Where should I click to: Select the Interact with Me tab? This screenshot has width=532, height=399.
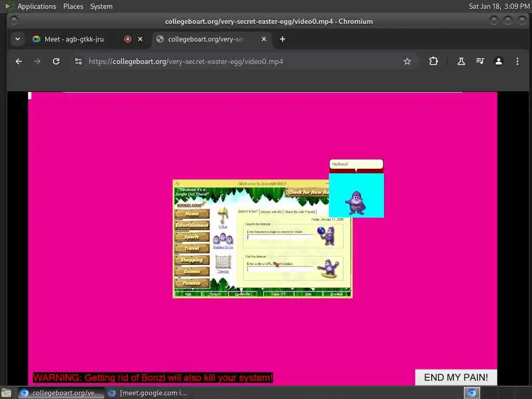[x=271, y=212]
